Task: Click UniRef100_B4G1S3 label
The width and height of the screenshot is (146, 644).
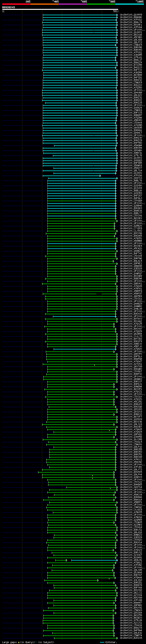Action: point(131,67)
